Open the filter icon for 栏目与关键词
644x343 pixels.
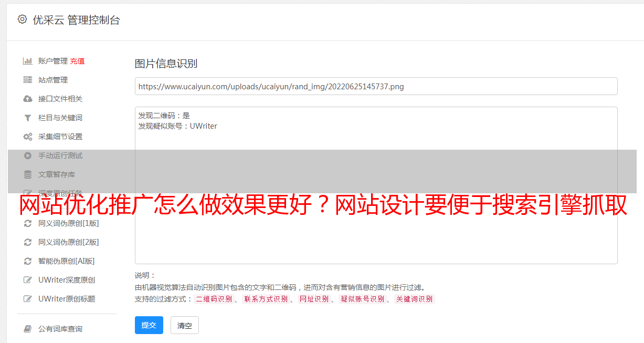click(x=28, y=118)
